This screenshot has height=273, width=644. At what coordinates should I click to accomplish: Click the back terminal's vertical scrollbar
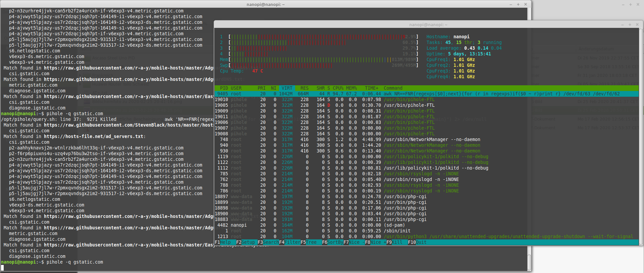click(x=529, y=262)
